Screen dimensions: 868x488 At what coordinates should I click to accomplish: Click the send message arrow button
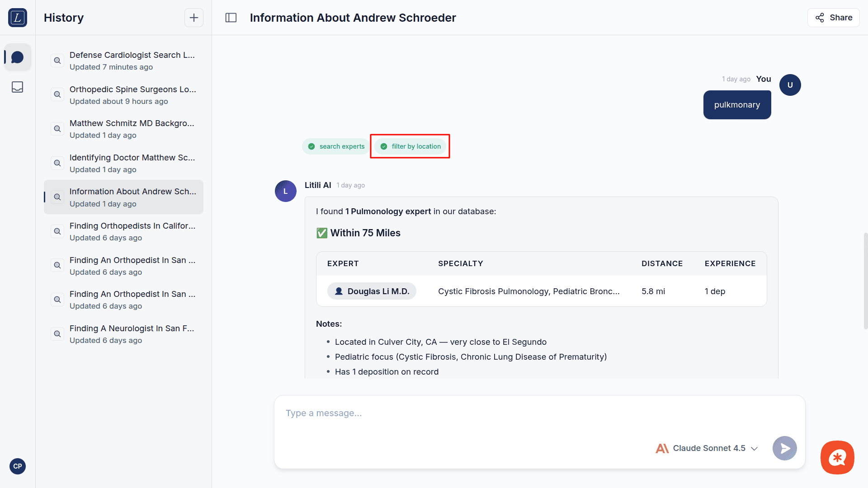click(784, 448)
